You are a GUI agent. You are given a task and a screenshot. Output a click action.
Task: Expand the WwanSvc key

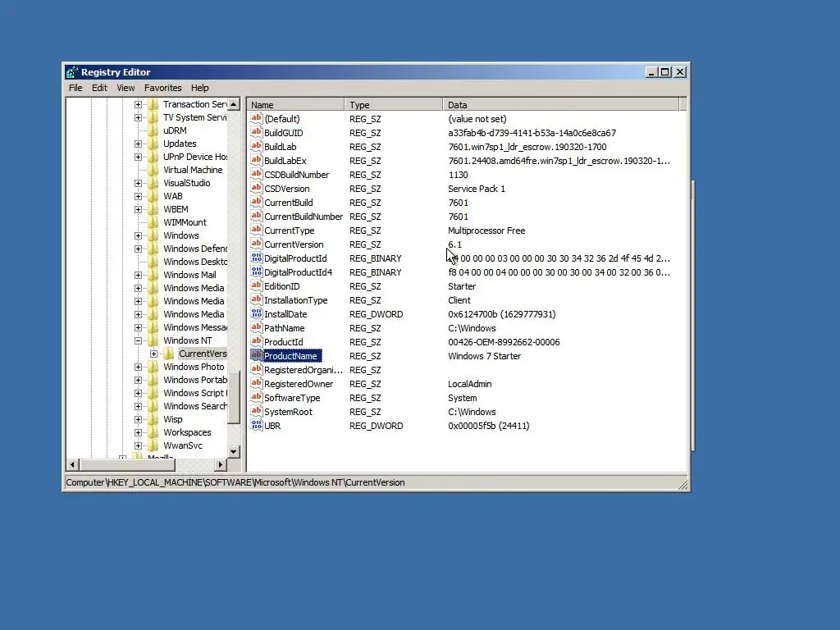(x=138, y=445)
